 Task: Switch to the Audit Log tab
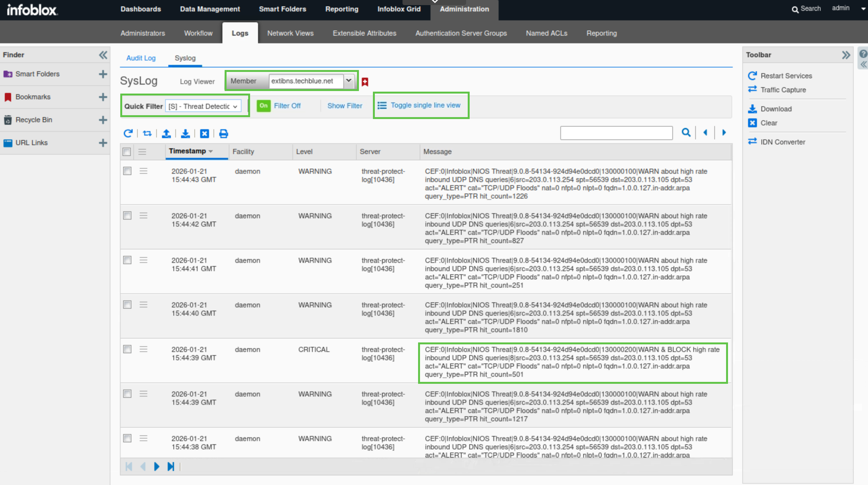point(141,58)
